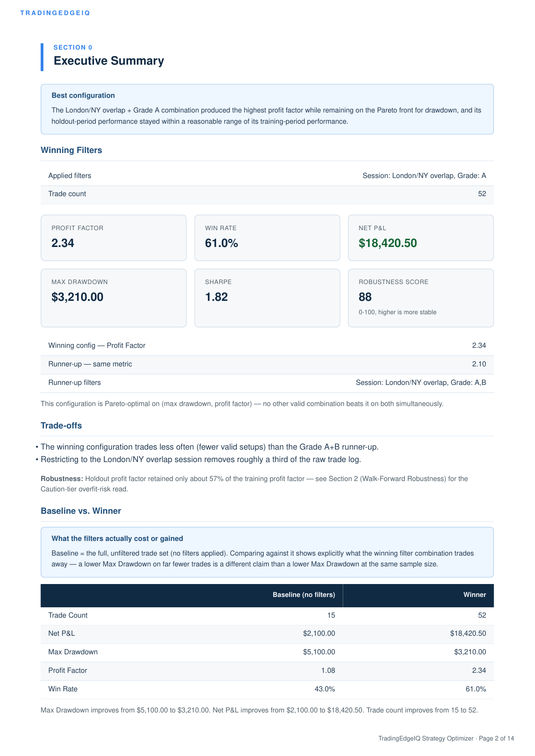Click the Page 2 of 14 footer text
This screenshot has width=535, height=756.
click(x=496, y=738)
